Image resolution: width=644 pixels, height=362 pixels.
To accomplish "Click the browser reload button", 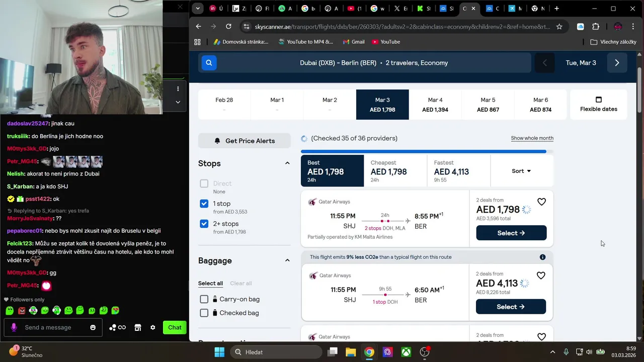I will tap(228, 26).
